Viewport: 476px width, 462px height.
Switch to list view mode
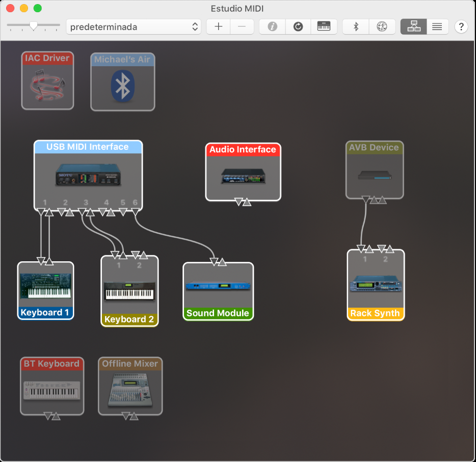pos(437,27)
